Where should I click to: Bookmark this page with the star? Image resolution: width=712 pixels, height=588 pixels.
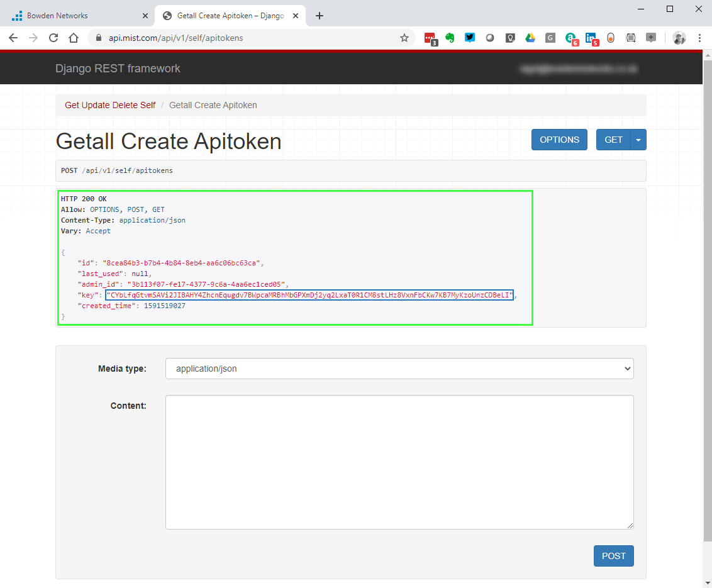[404, 38]
